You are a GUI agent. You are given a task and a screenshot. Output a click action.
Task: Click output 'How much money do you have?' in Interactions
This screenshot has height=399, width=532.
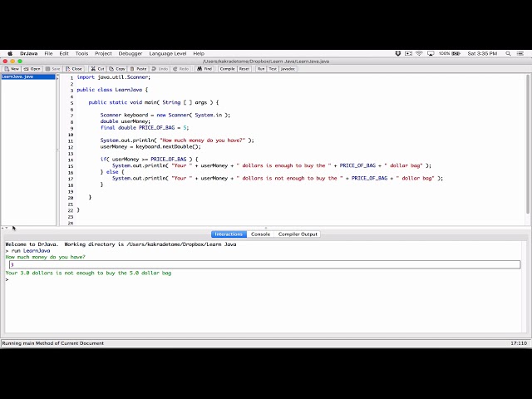[x=46, y=257]
